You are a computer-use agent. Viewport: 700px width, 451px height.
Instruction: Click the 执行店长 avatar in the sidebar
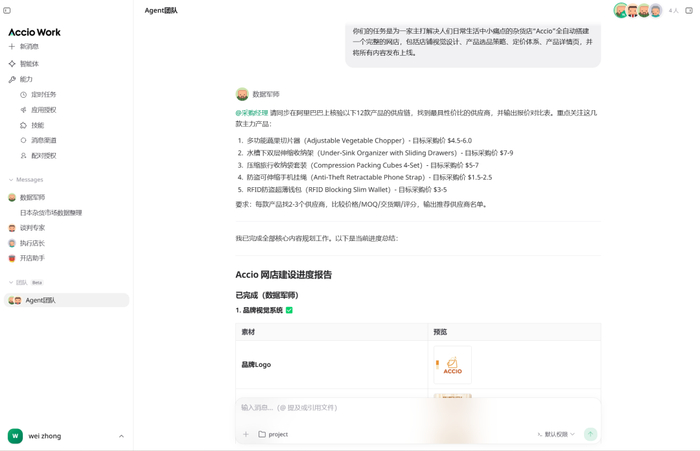[12, 243]
